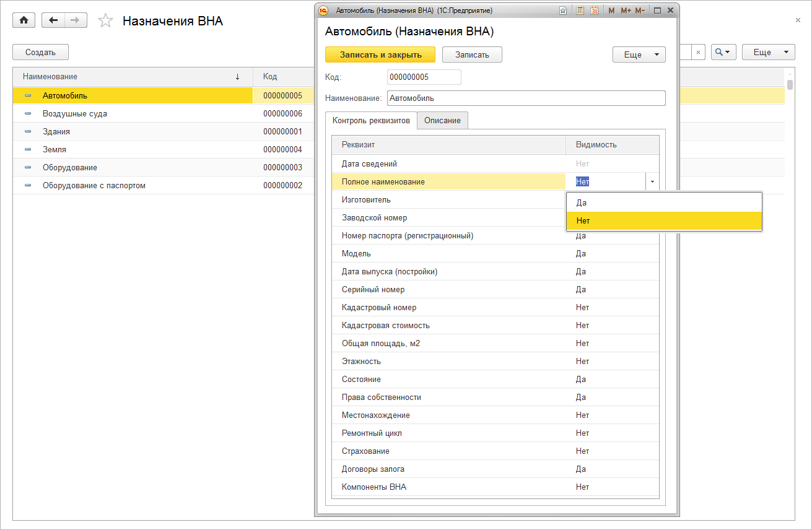The image size is (812, 530).
Task: Click the 1C application icon in dialog title
Action: click(323, 11)
